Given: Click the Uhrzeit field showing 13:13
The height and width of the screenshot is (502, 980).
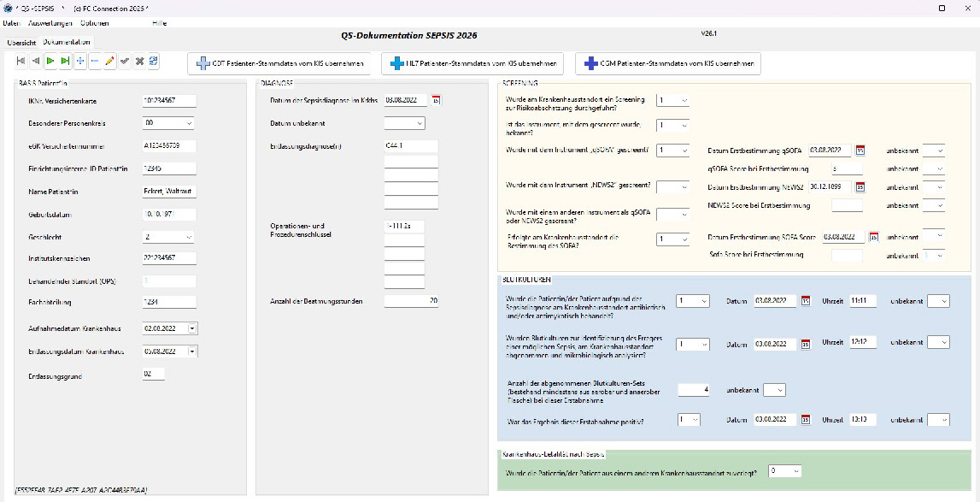Looking at the screenshot, I should [862, 419].
